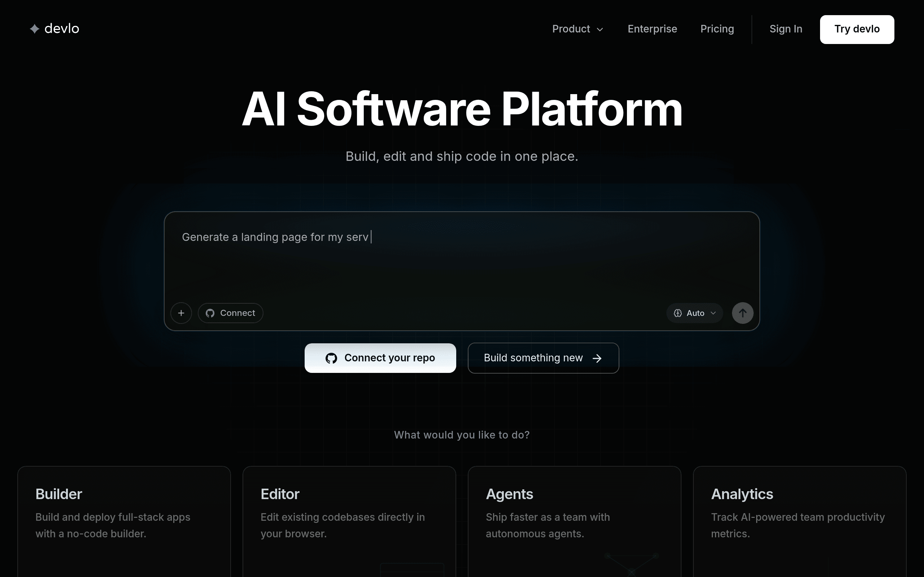Expand the Product menu chevron

600,29
